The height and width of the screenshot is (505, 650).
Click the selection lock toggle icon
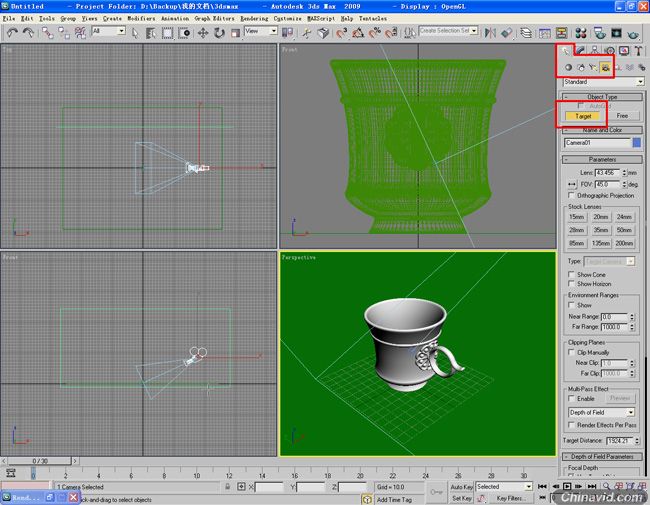pos(228,487)
